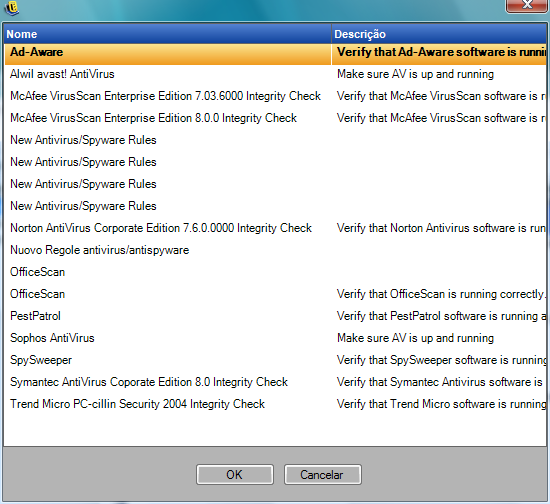Image resolution: width=550 pixels, height=504 pixels.
Task: Click 'Make sure AV is up' in Alwil avast row
Action: coord(415,74)
